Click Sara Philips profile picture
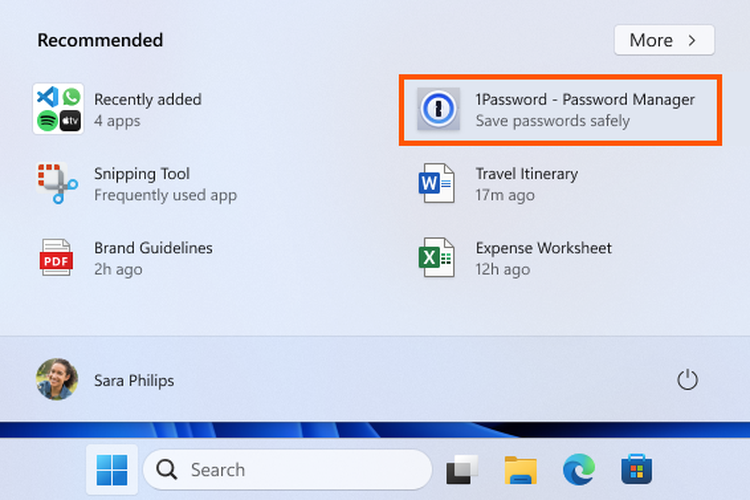The image size is (750, 500). click(57, 380)
